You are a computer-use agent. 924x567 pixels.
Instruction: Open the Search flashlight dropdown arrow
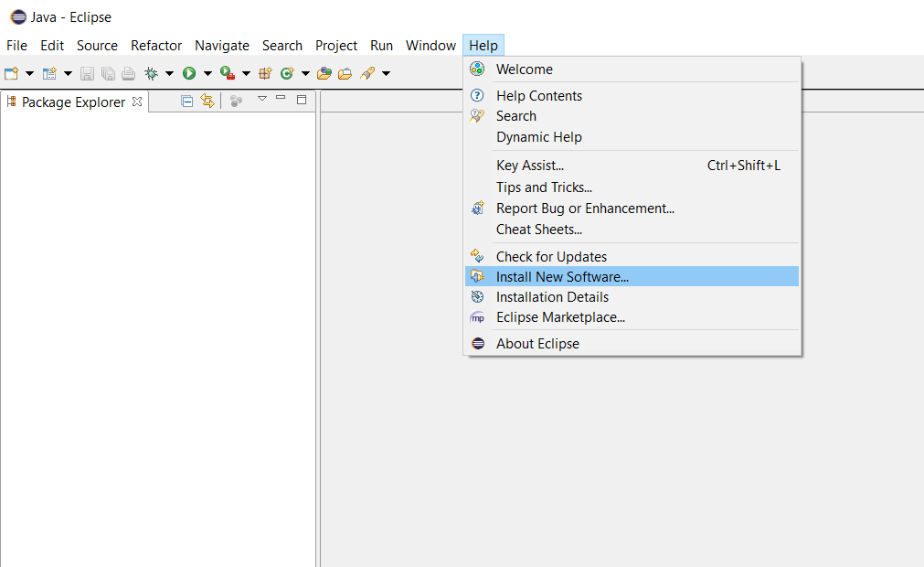coord(386,74)
